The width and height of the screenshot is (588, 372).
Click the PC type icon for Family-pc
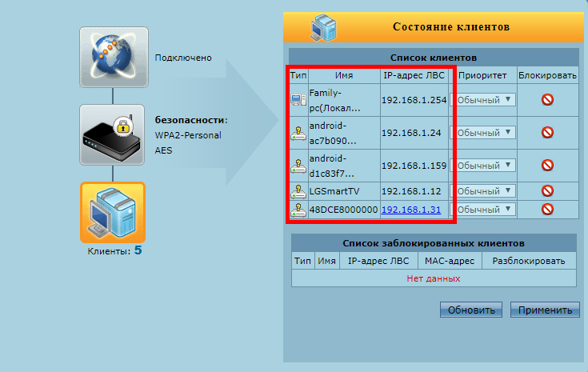coord(298,100)
